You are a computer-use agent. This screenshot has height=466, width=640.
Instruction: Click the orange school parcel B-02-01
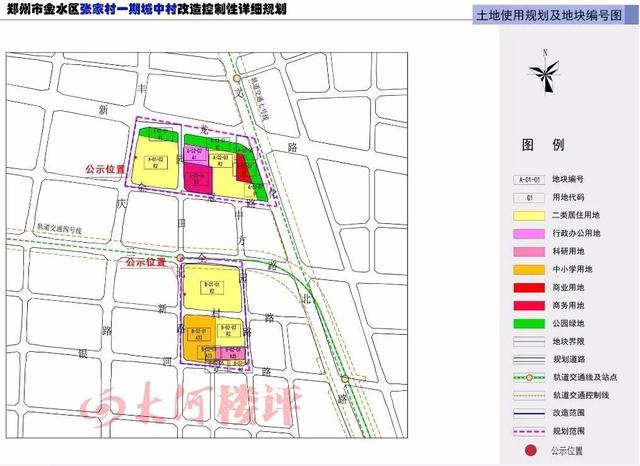click(196, 334)
